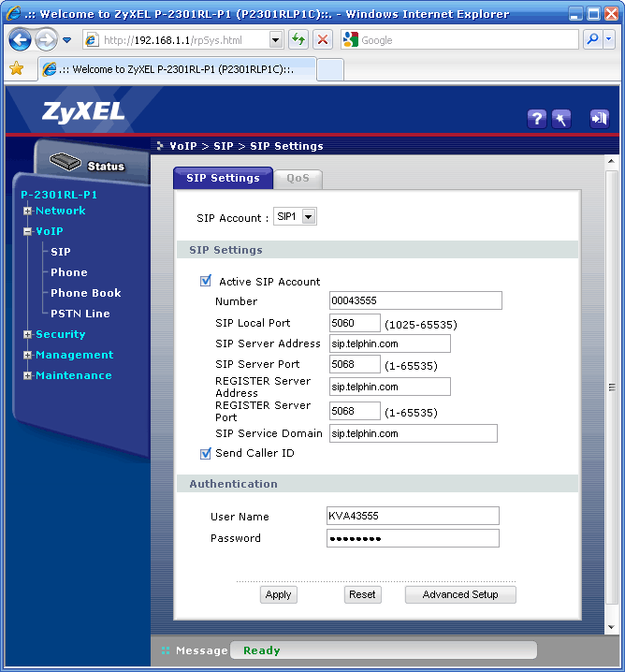This screenshot has width=625, height=672.
Task: Expand the Management tree node
Action: coord(28,355)
